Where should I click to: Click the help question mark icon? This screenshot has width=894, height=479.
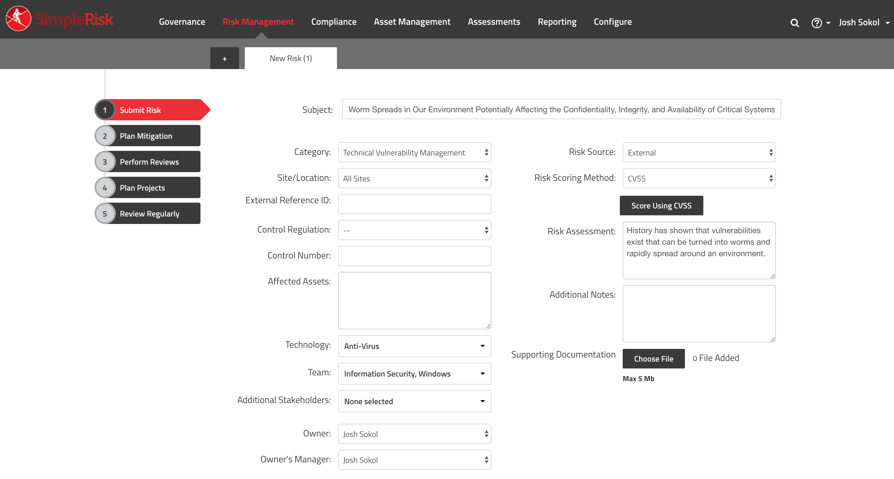(817, 22)
